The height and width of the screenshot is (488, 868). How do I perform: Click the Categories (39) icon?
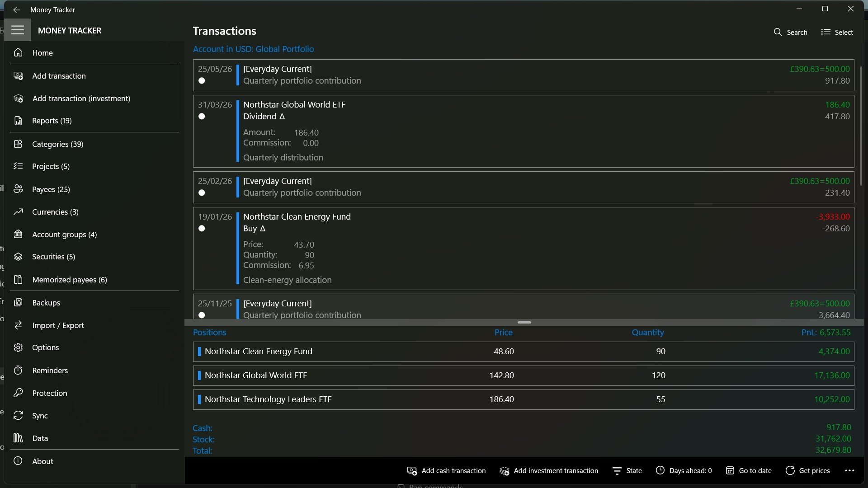[x=18, y=144]
